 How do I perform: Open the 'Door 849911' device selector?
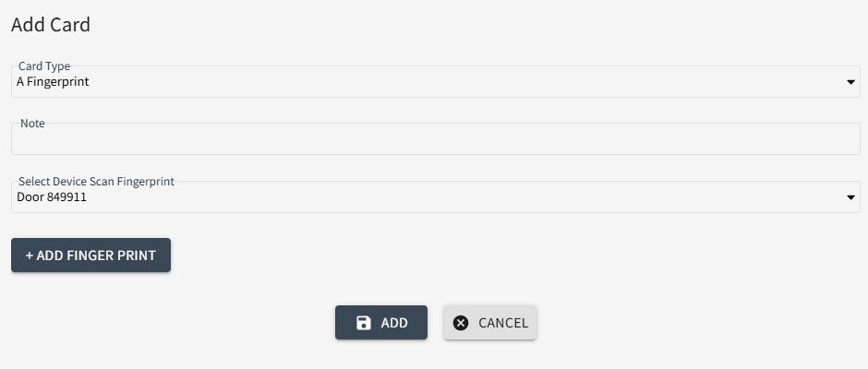tap(52, 197)
